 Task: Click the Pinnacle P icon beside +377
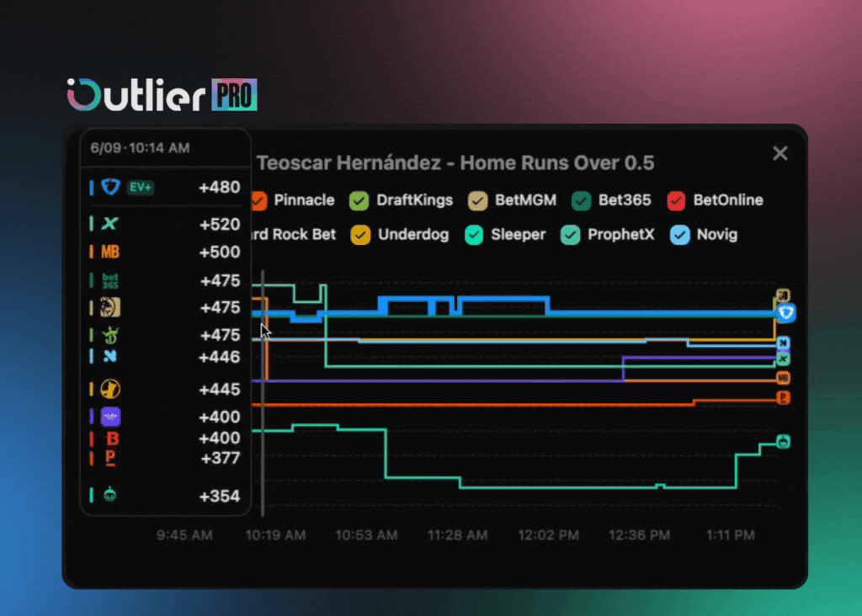[x=110, y=458]
